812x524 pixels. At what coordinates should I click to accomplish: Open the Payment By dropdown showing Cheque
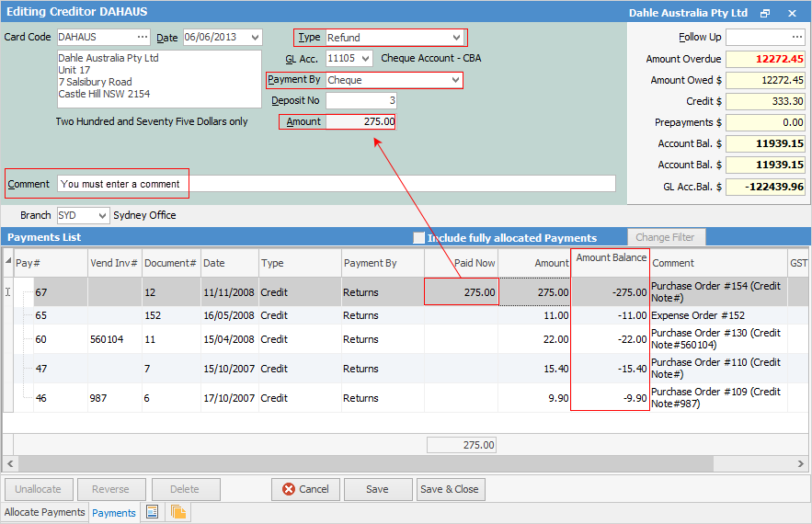pyautogui.click(x=454, y=80)
